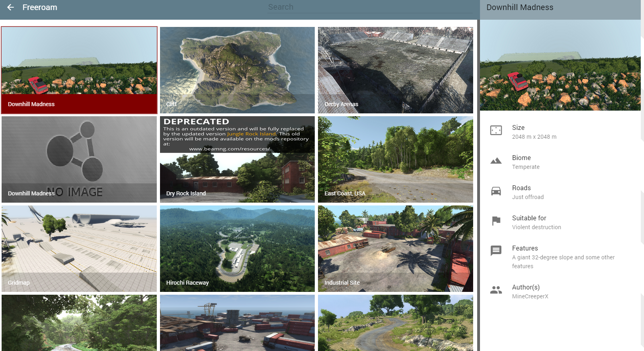The width and height of the screenshot is (644, 351).
Task: Select the Cliff map thumbnail
Action: 237,70
